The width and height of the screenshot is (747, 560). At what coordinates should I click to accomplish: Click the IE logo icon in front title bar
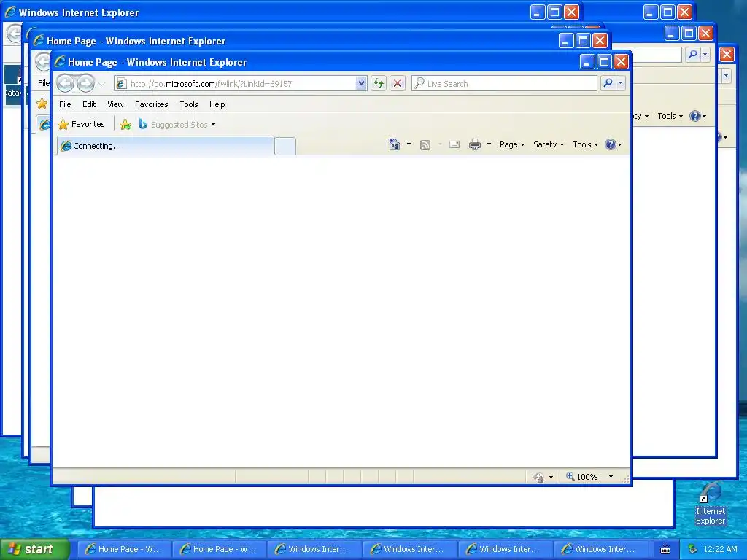click(60, 61)
